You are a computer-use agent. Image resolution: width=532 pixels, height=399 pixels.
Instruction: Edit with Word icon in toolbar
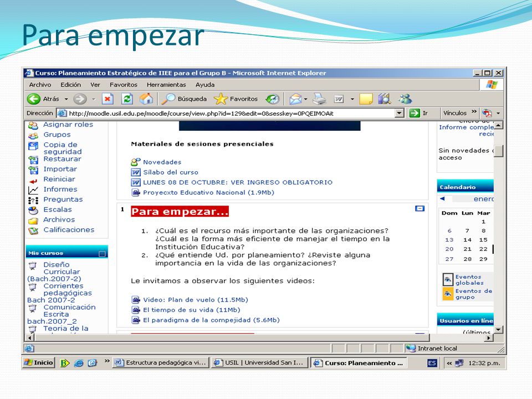click(x=339, y=99)
